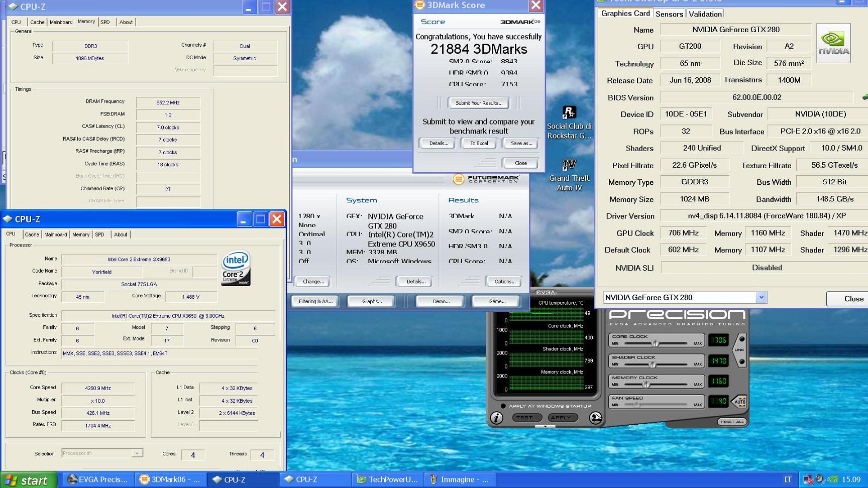Viewport: 868px width, 488px height.
Task: Click Close button in 3DMark Score dialog
Action: coord(520,163)
